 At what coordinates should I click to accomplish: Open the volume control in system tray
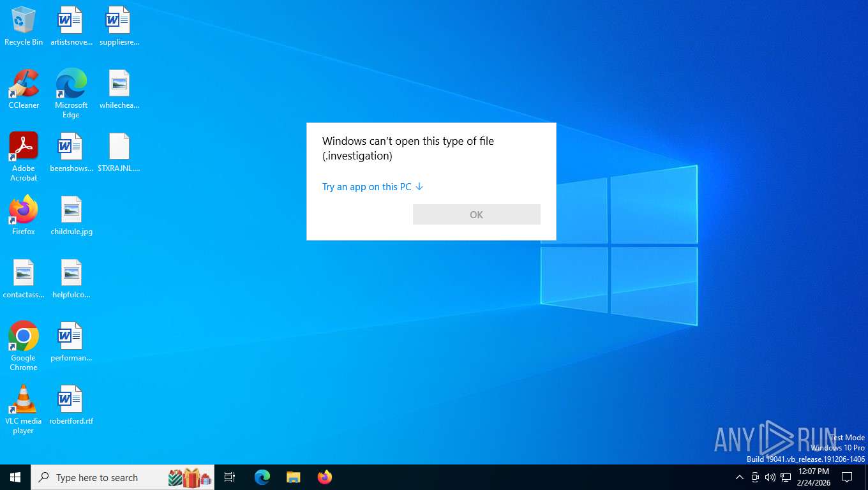click(770, 477)
